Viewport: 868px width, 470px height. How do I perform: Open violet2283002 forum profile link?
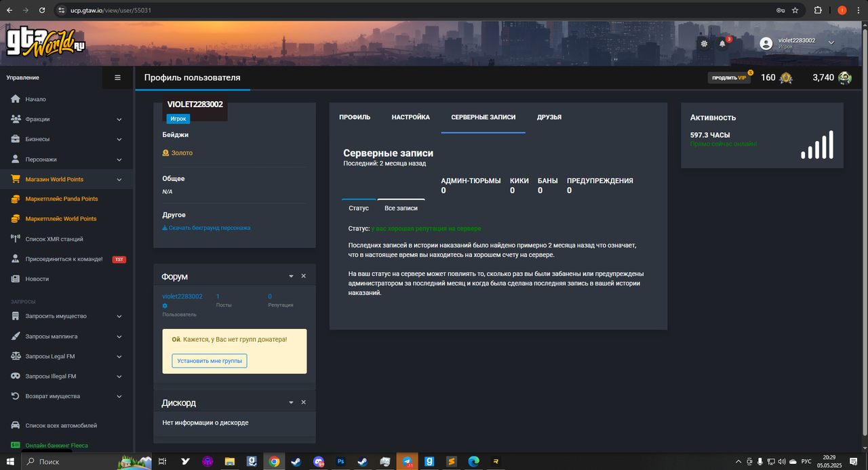[182, 296]
